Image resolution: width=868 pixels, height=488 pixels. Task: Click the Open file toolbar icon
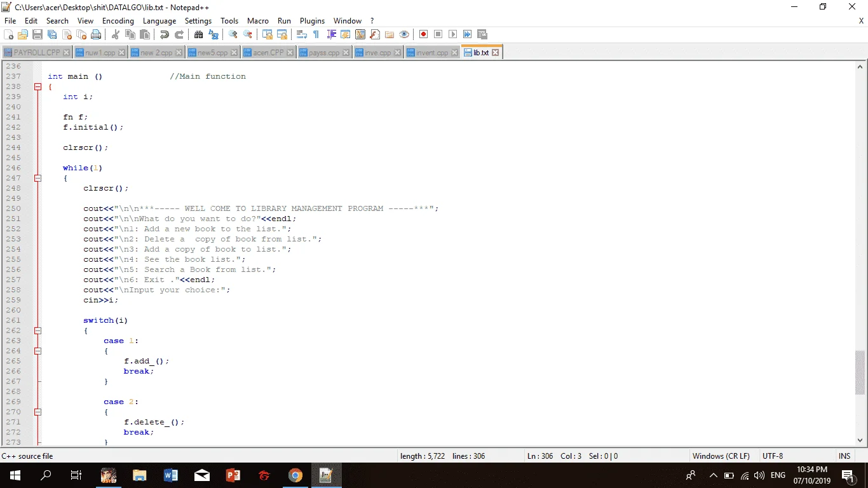pyautogui.click(x=23, y=34)
